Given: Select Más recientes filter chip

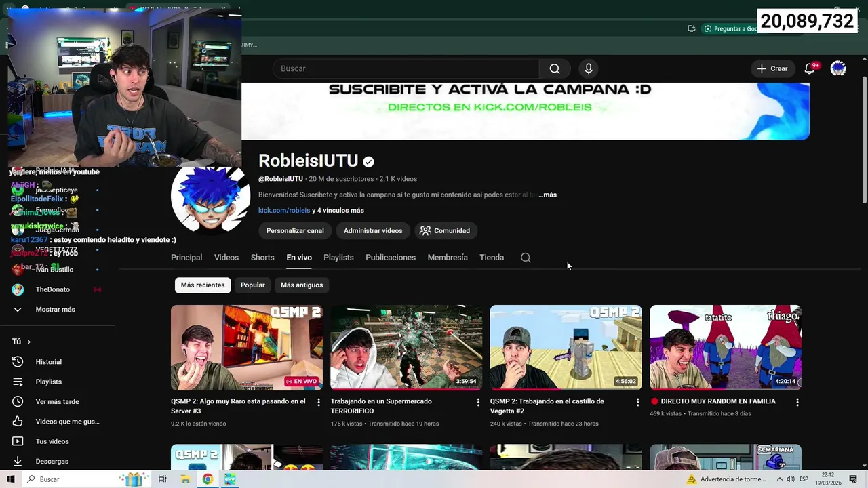Looking at the screenshot, I should [x=203, y=285].
